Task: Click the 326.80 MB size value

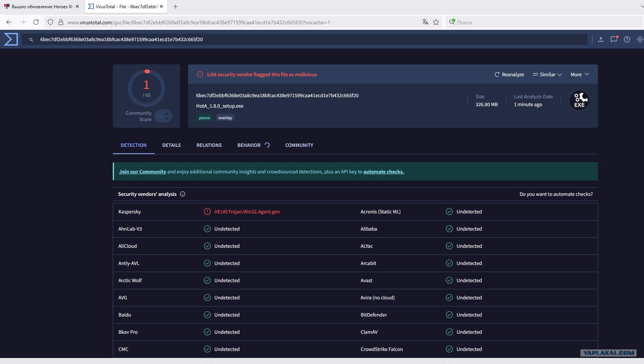Action: pos(486,104)
